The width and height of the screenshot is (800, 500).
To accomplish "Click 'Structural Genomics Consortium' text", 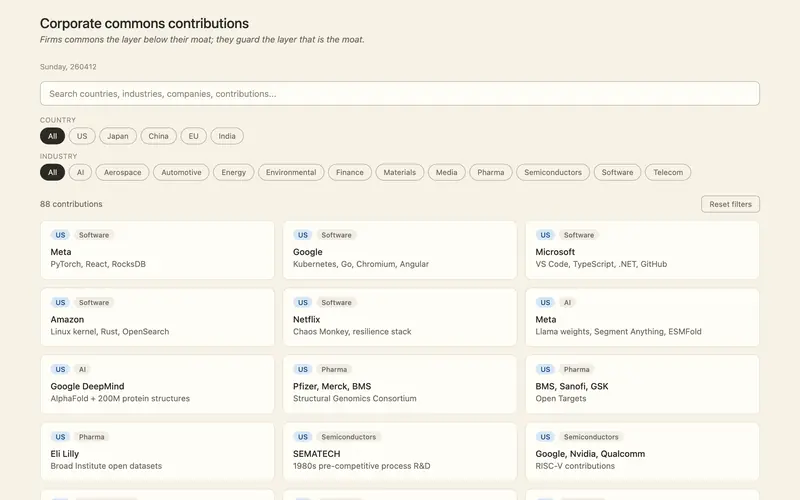I will click(x=355, y=398).
